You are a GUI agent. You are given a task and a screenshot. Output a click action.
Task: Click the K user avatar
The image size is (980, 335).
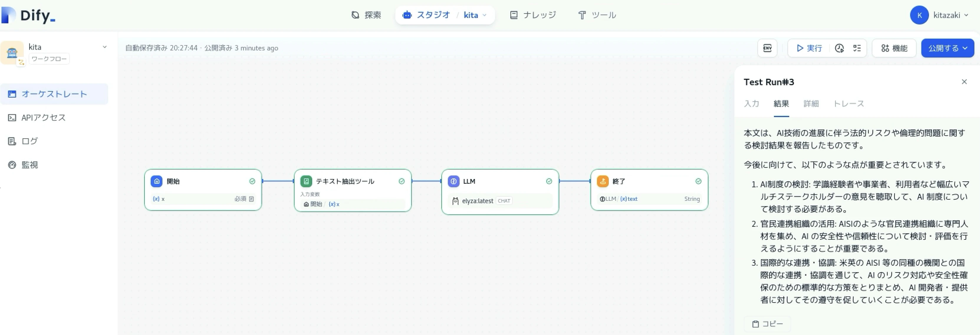[919, 15]
